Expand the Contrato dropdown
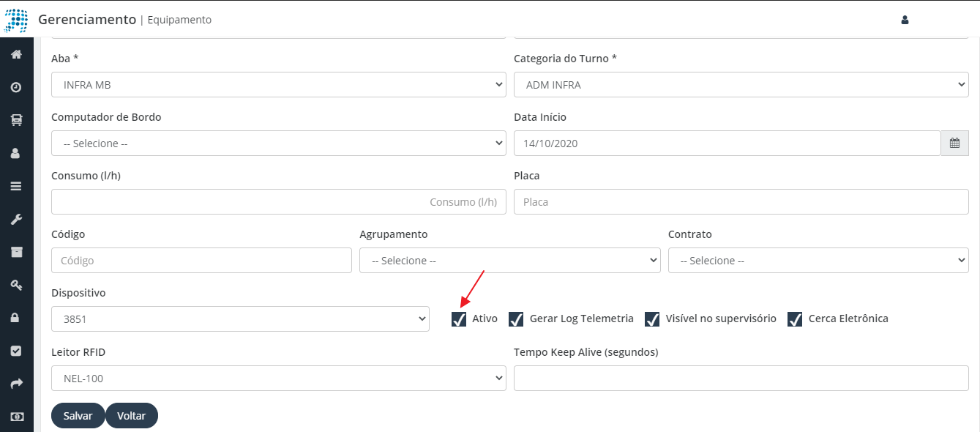The height and width of the screenshot is (432, 980). (818, 261)
